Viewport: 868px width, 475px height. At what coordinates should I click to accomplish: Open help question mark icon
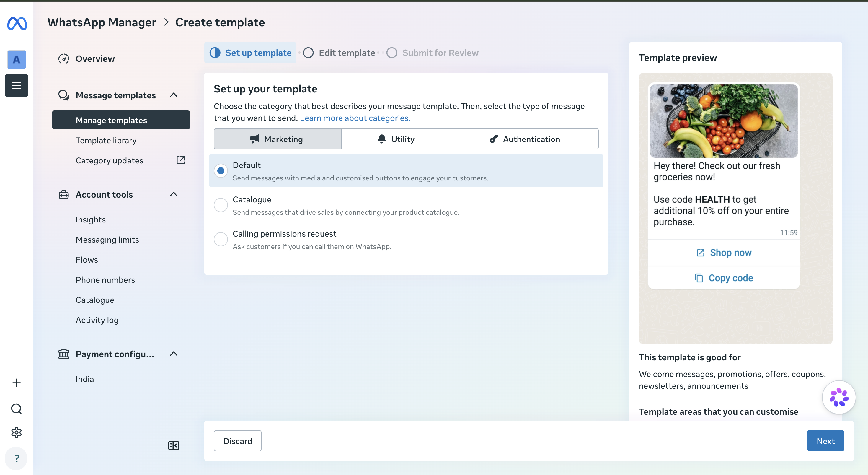point(17,458)
